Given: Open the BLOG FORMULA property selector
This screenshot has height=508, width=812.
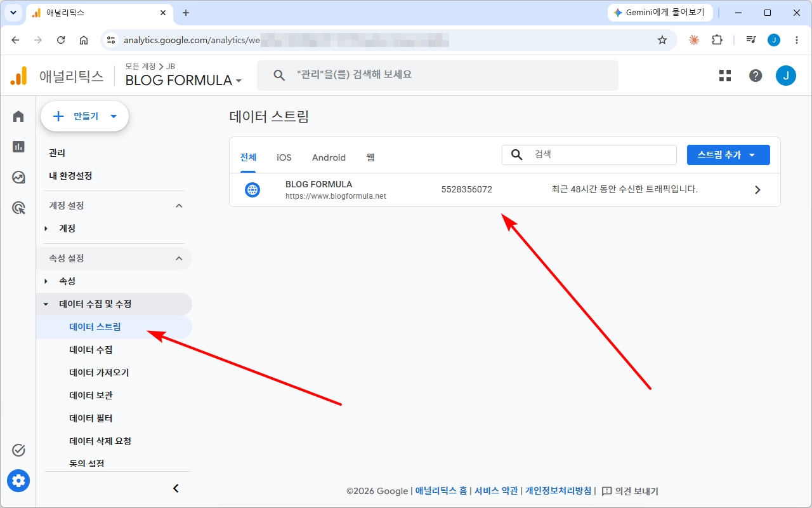Looking at the screenshot, I should 183,80.
